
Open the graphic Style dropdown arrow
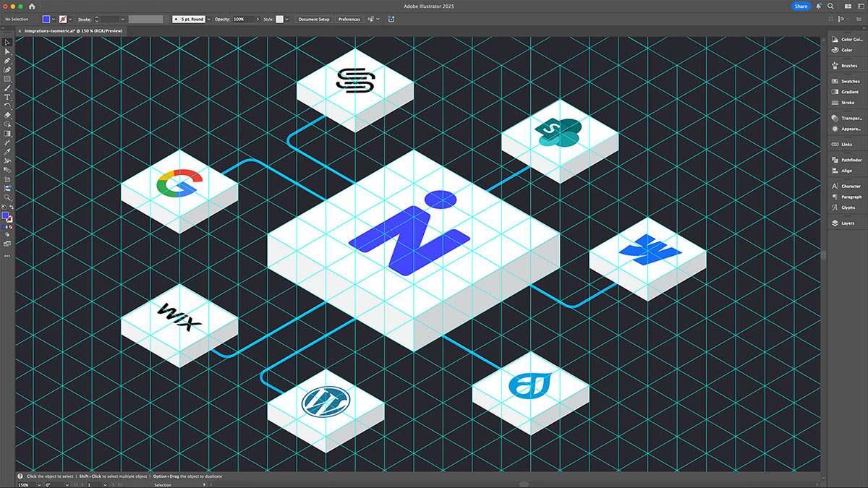coord(287,19)
